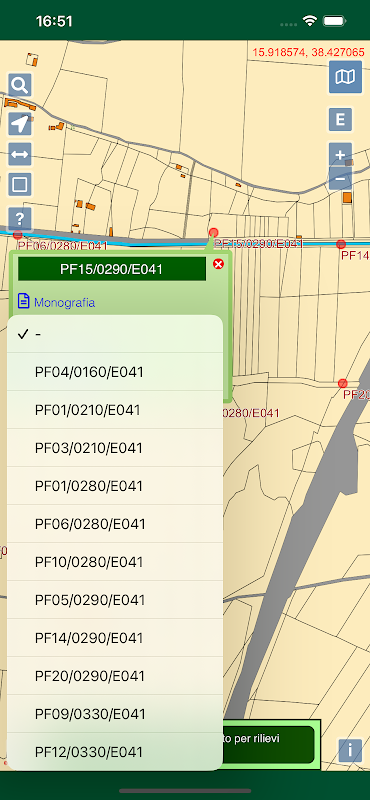Tap the GPS location arrow icon
370x800 pixels.
(20, 123)
